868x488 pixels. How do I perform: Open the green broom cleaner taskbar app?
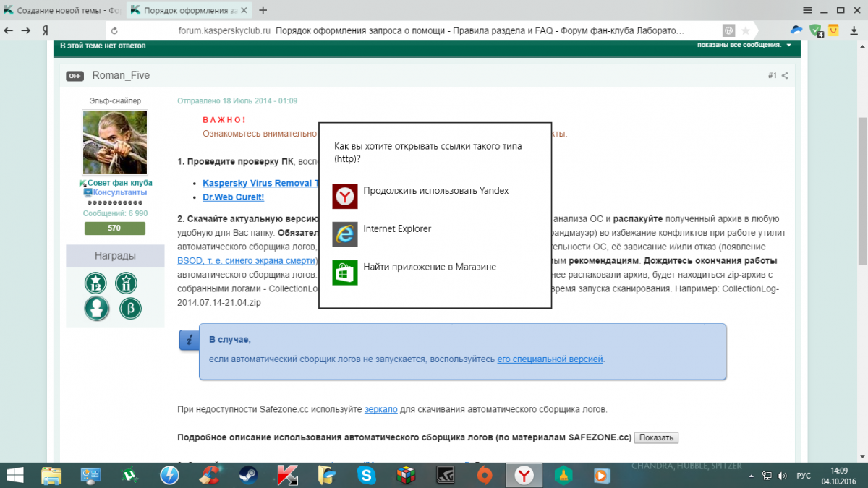click(x=563, y=474)
